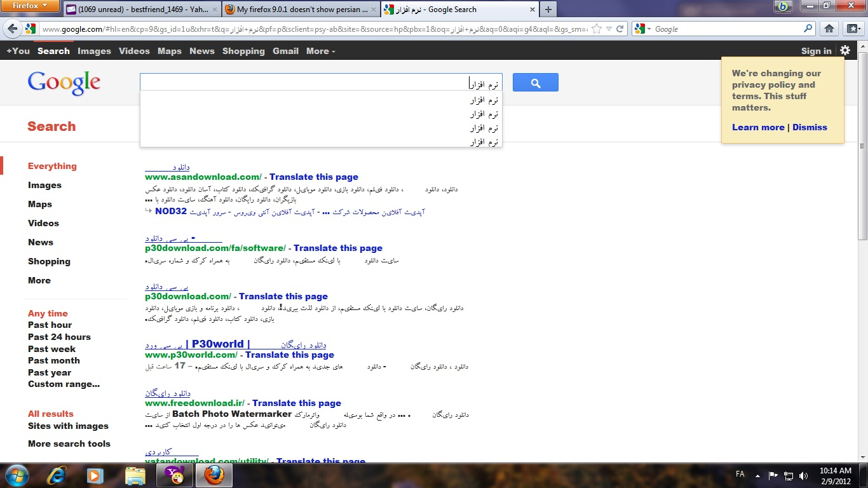
Task: Open Shopping in the Google top bar
Action: tap(243, 51)
